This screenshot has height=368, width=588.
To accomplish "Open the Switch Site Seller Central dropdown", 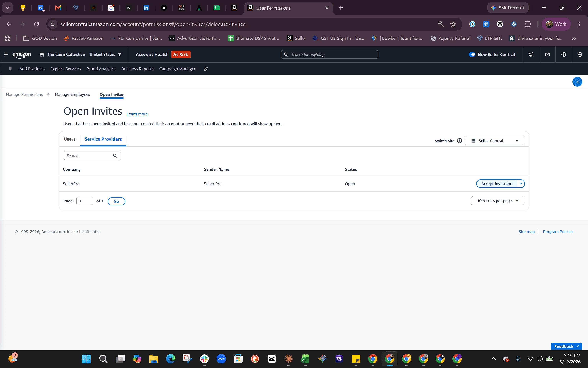I will (494, 141).
